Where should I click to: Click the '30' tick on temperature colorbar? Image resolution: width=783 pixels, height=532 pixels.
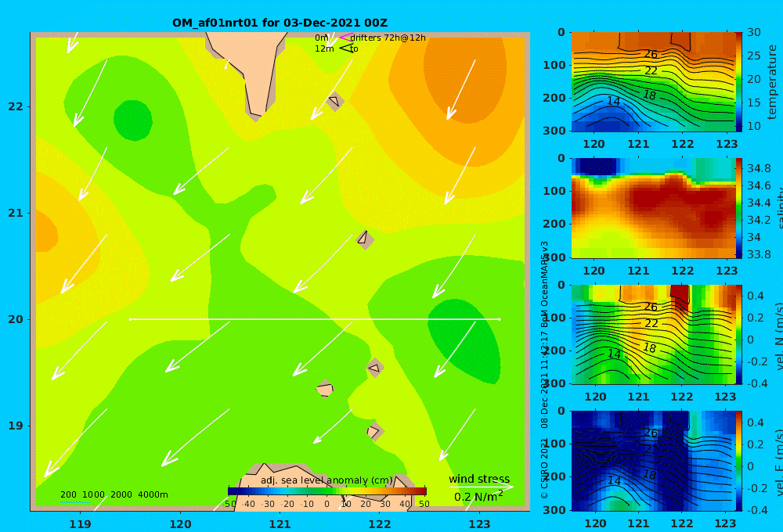point(754,32)
